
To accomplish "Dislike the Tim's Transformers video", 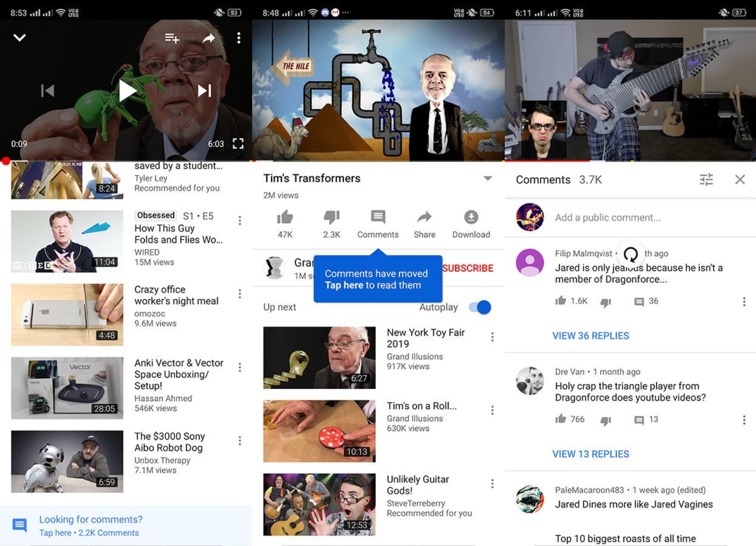I will [x=331, y=217].
